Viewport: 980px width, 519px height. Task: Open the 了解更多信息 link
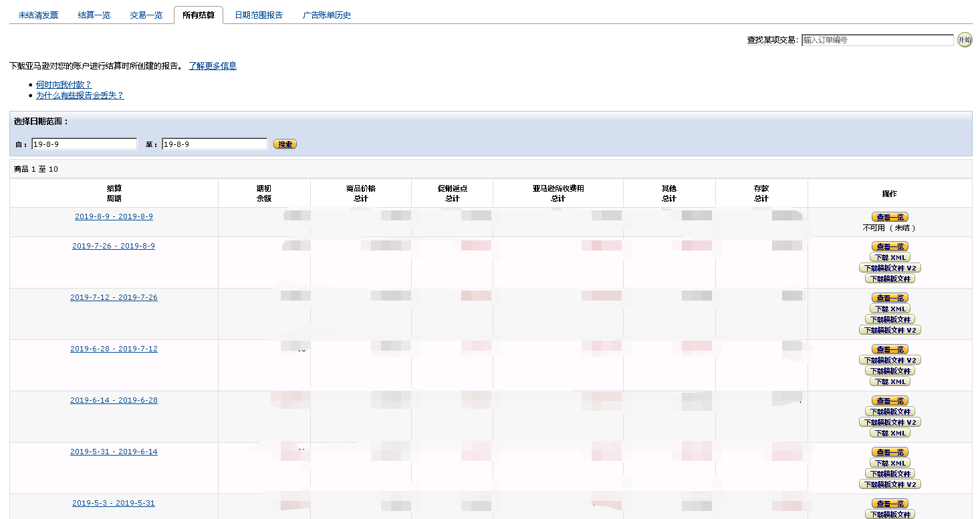(x=213, y=66)
